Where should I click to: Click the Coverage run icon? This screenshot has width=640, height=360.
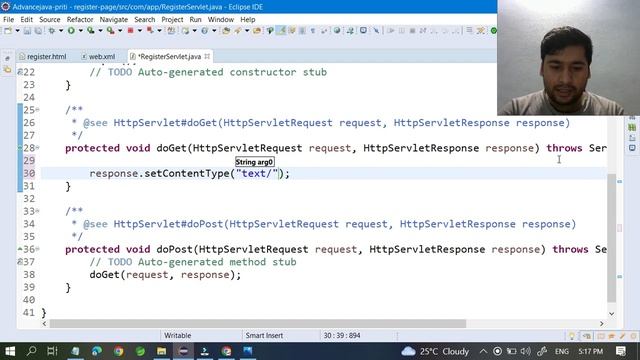point(91,31)
